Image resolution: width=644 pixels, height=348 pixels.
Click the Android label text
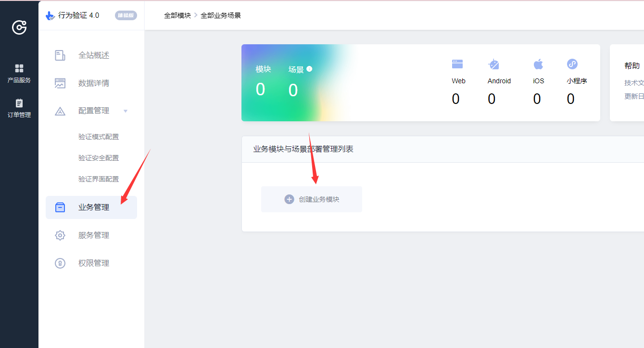pyautogui.click(x=499, y=81)
